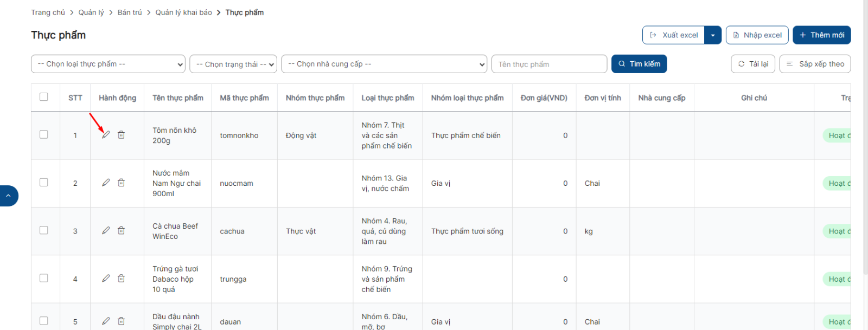Click the Tải lại reload button

point(753,64)
